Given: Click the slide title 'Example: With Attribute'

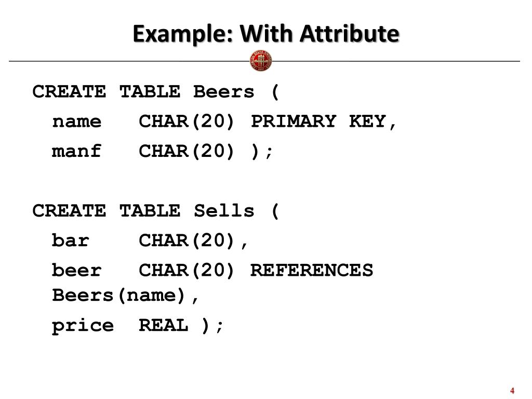Looking at the screenshot, I should [x=266, y=34].
